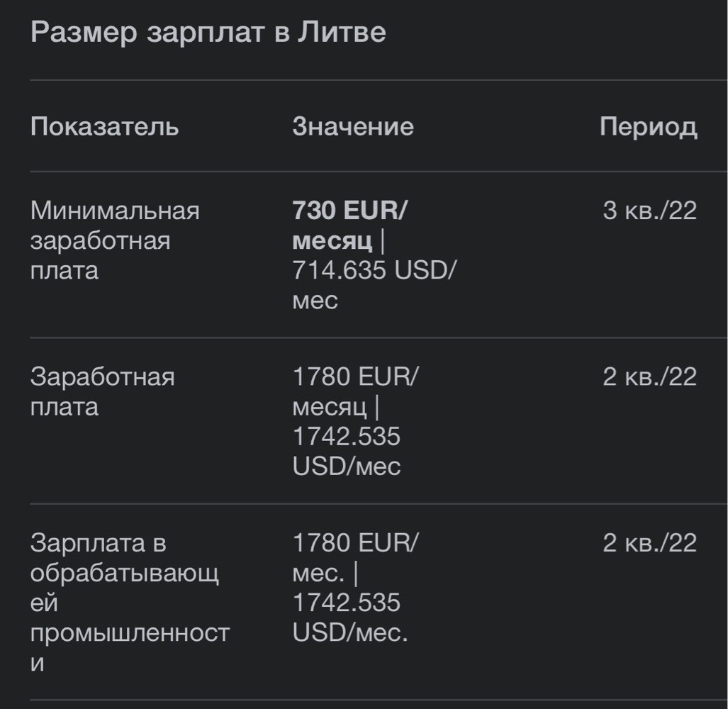
Task: Click the 714.635 USD/мес value
Action: point(374,285)
